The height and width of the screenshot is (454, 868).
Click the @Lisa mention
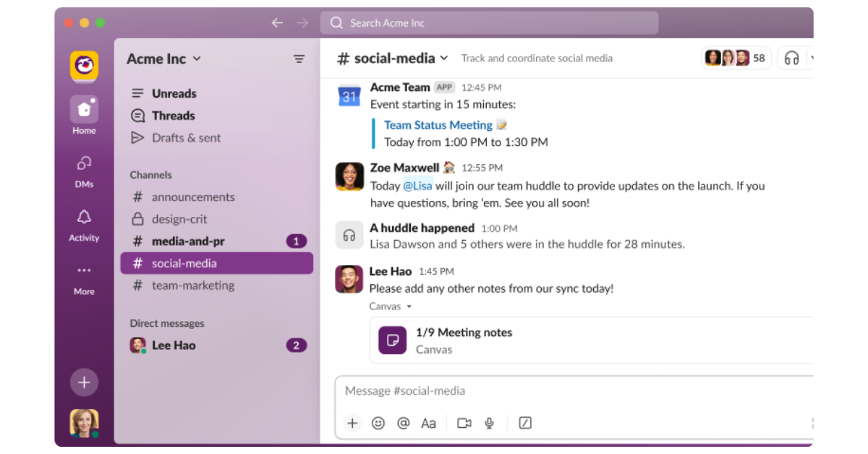[418, 186]
